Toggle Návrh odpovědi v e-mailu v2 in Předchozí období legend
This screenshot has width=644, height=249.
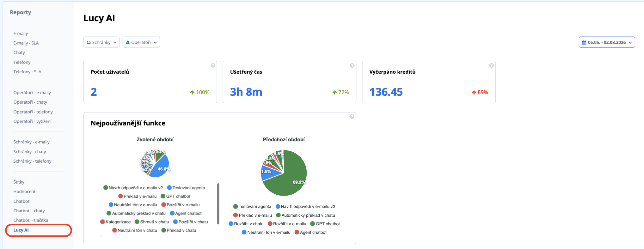tap(305, 206)
